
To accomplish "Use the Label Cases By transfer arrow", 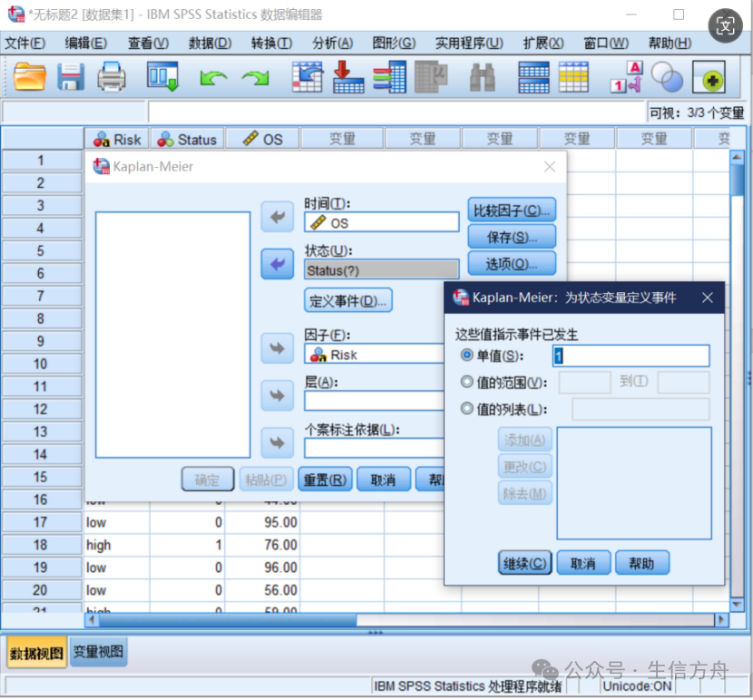I will (x=277, y=442).
